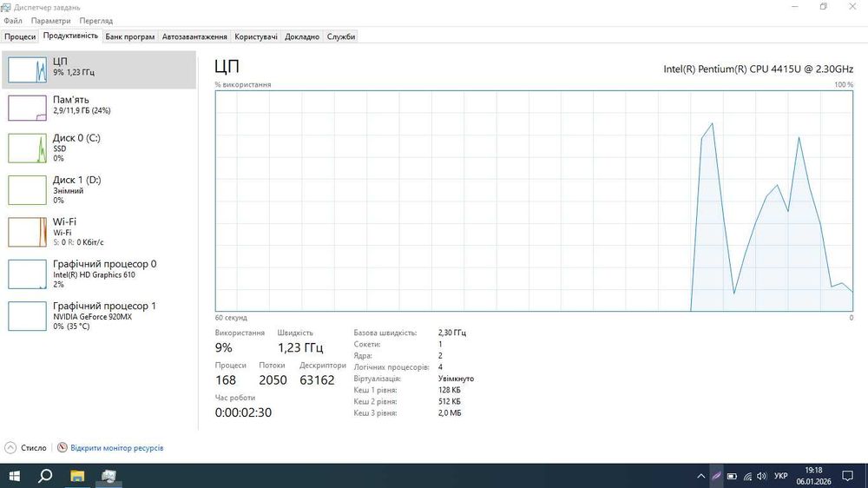
Task: Click the 2,0 МБ cache level 3 value
Action: point(450,413)
